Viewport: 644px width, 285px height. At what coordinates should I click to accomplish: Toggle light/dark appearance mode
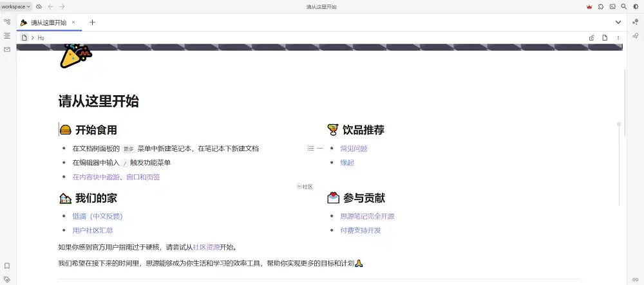[636, 6]
